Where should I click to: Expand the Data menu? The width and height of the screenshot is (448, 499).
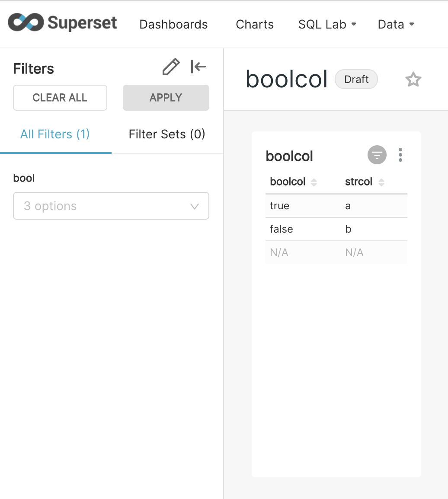point(396,24)
